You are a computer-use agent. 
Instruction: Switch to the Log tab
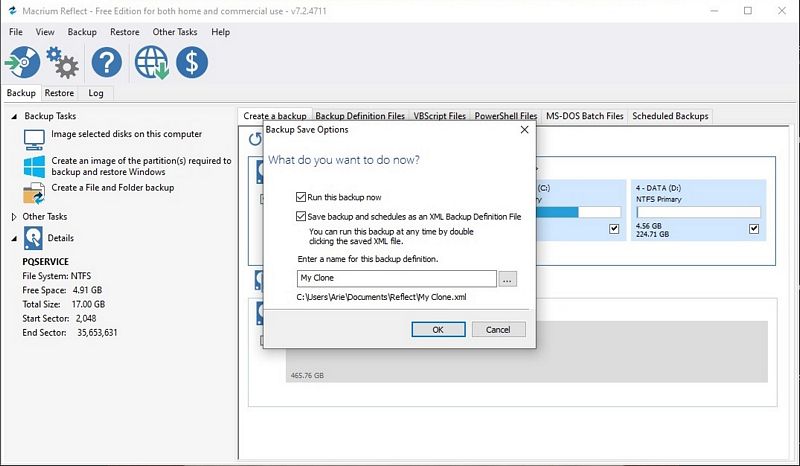tap(95, 93)
